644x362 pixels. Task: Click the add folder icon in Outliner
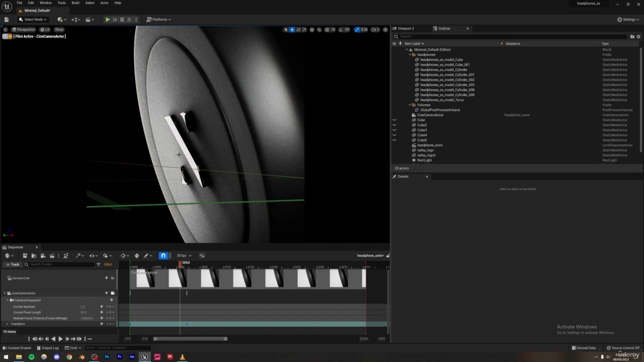click(x=632, y=36)
